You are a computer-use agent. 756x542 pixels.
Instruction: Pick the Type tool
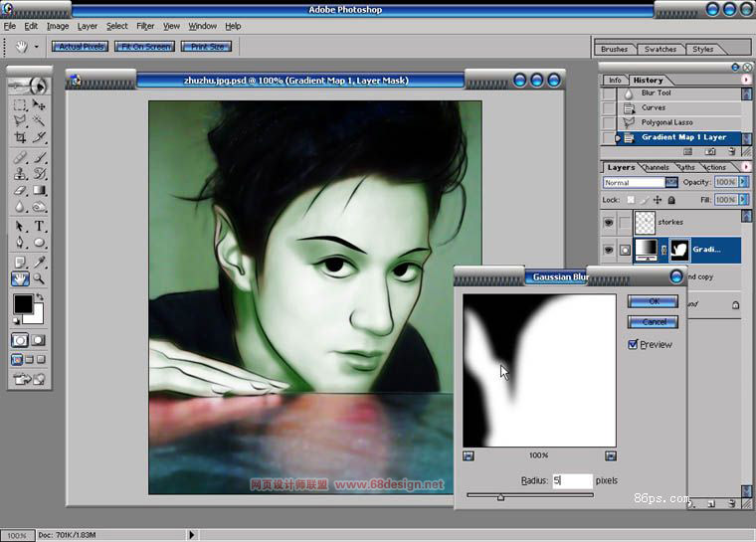point(40,226)
